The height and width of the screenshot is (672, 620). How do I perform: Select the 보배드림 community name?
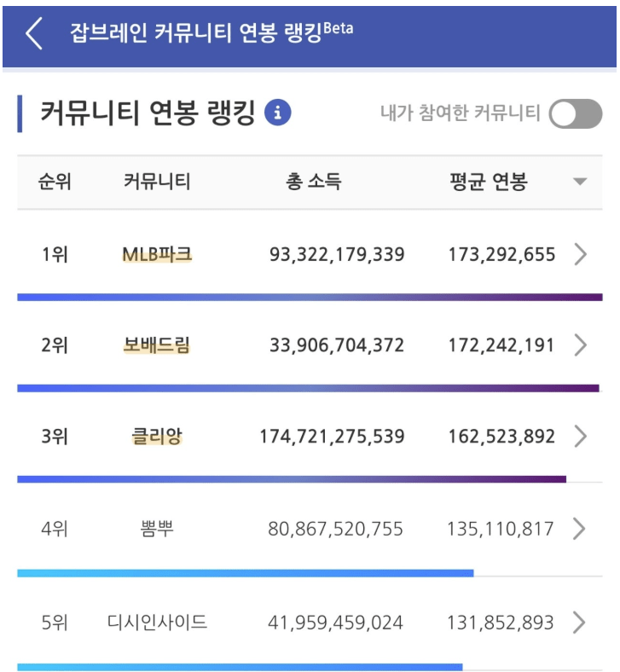pos(157,345)
